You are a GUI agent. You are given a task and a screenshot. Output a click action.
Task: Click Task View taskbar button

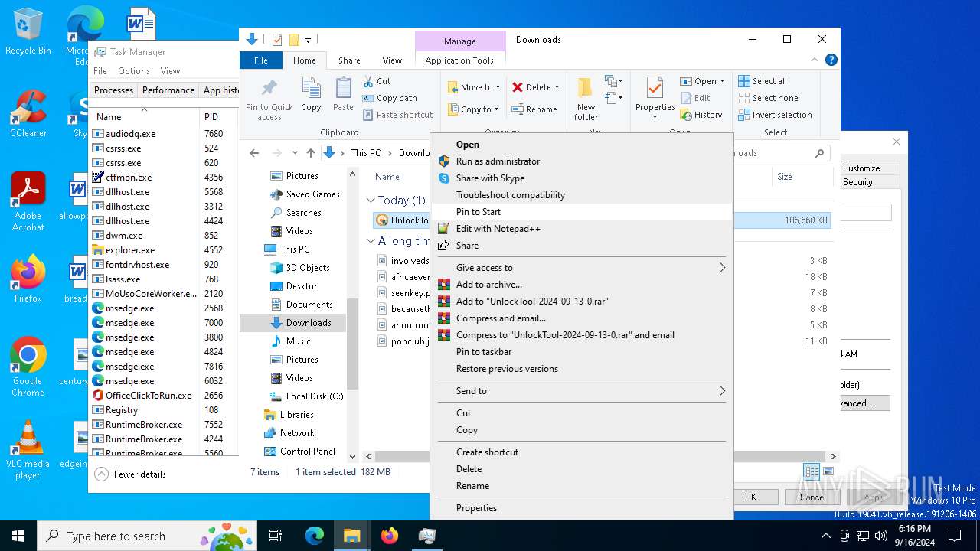pos(276,536)
